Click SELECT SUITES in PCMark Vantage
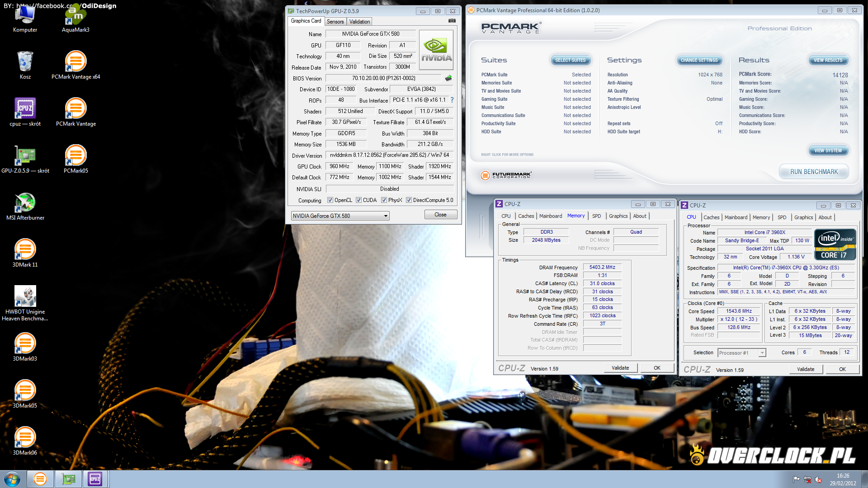This screenshot has height=488, width=868. pyautogui.click(x=570, y=60)
